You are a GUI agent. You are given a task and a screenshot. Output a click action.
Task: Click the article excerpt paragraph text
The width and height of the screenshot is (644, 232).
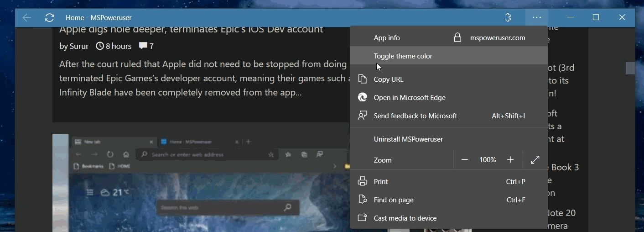[x=204, y=78]
